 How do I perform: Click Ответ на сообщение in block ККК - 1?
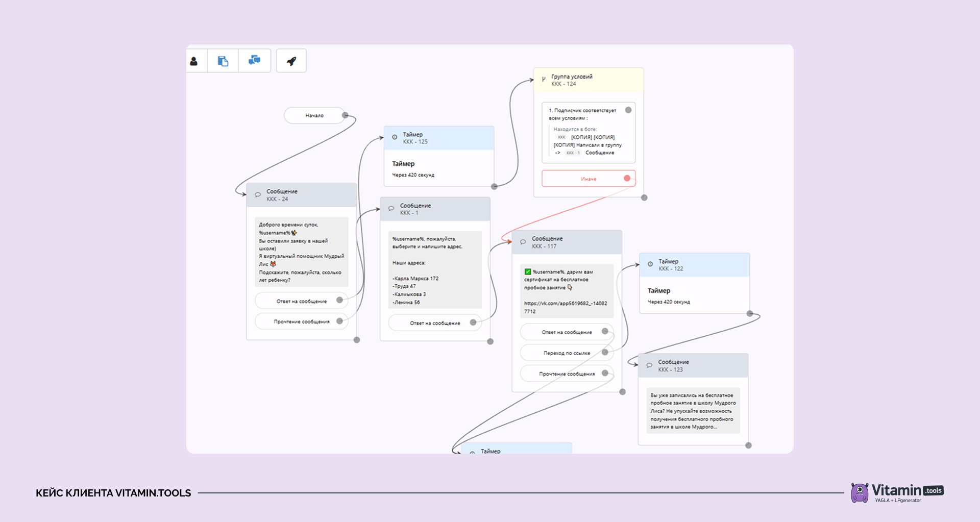(435, 323)
